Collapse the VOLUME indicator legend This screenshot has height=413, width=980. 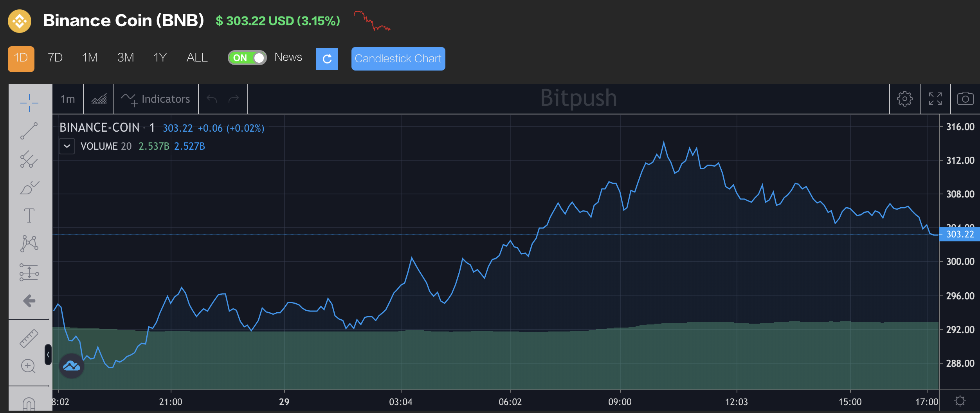[67, 146]
